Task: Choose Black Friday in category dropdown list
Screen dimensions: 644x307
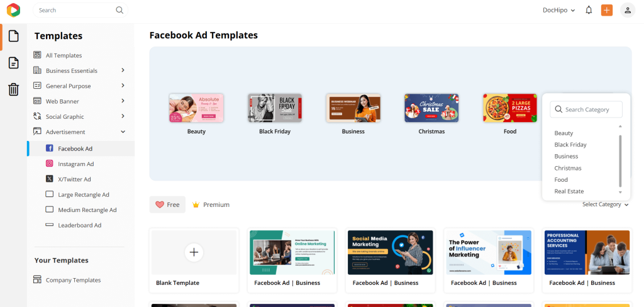Action: [x=570, y=145]
